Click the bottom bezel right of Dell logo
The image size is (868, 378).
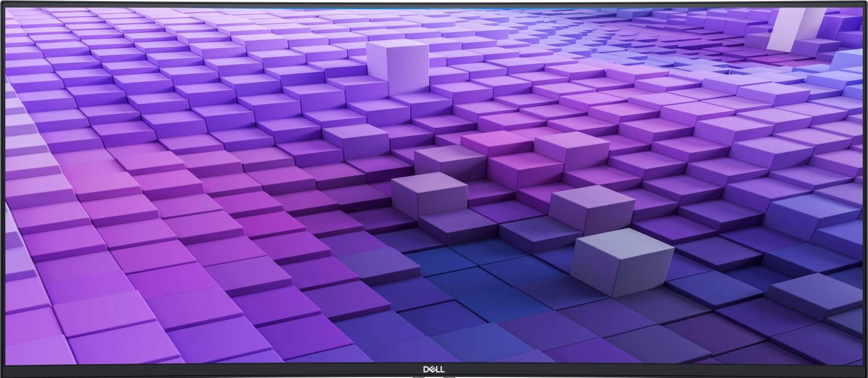tap(637, 370)
